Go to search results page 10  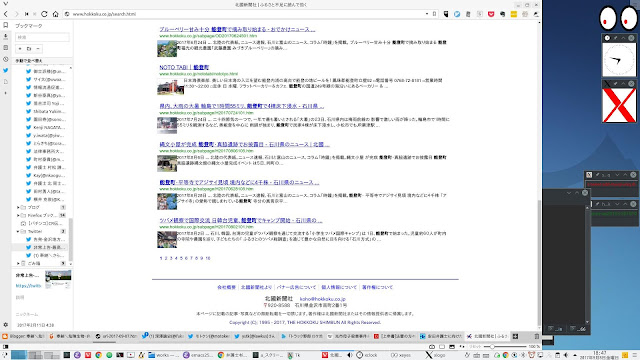point(208,258)
